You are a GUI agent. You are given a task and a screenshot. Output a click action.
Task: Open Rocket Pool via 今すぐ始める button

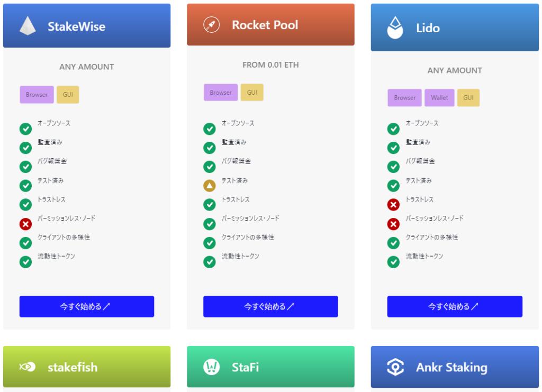[270, 306]
